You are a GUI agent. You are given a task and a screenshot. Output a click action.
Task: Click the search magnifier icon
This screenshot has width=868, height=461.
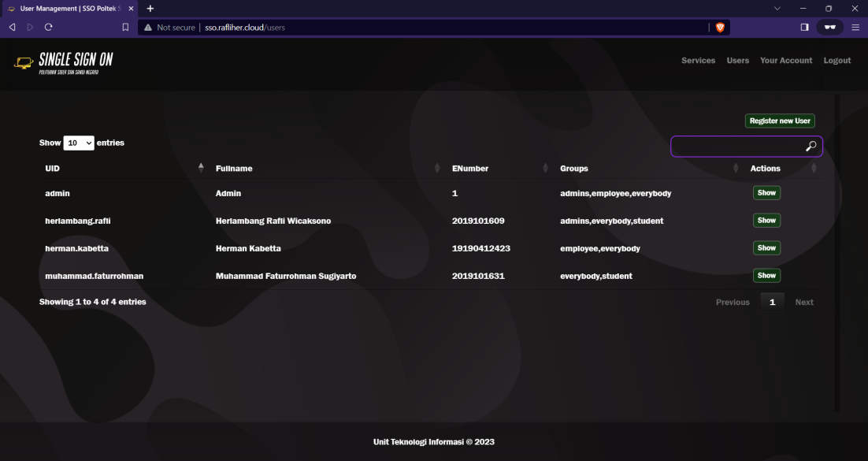(x=811, y=146)
